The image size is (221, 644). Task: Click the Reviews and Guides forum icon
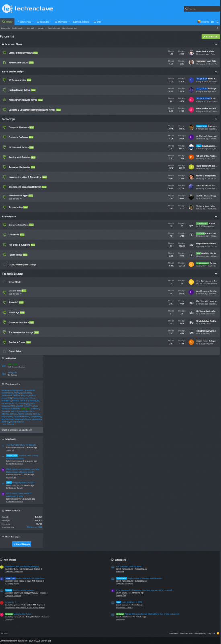click(x=4, y=63)
